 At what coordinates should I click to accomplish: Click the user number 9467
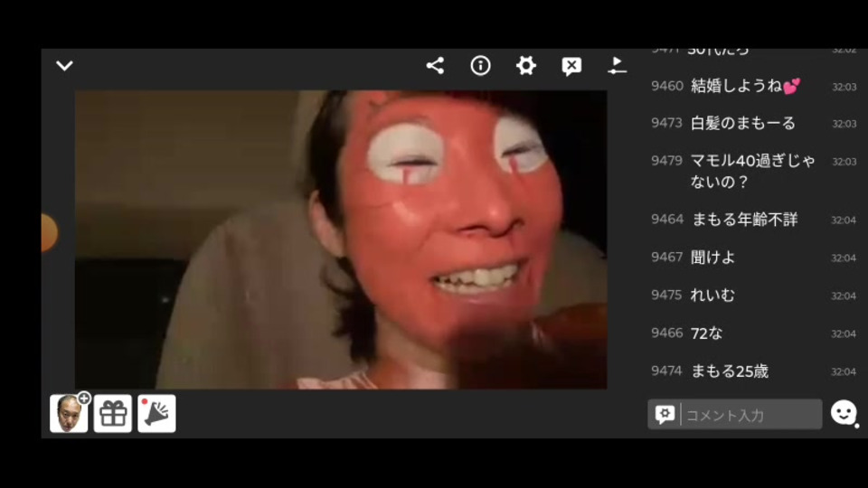click(666, 258)
